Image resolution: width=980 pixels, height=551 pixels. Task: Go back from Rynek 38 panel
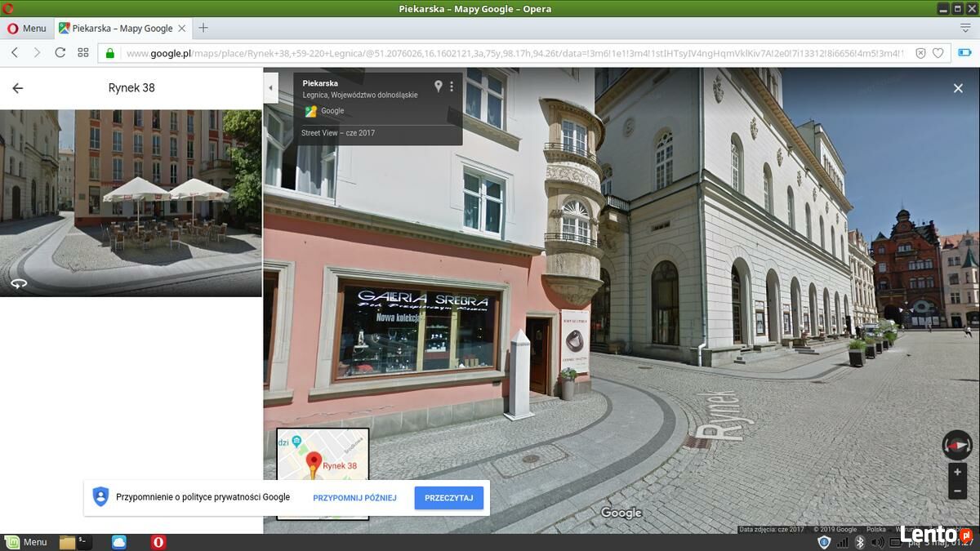tap(18, 88)
